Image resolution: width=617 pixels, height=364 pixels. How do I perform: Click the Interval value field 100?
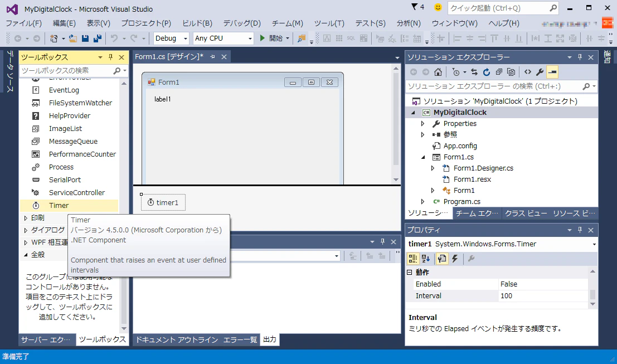[543, 296]
